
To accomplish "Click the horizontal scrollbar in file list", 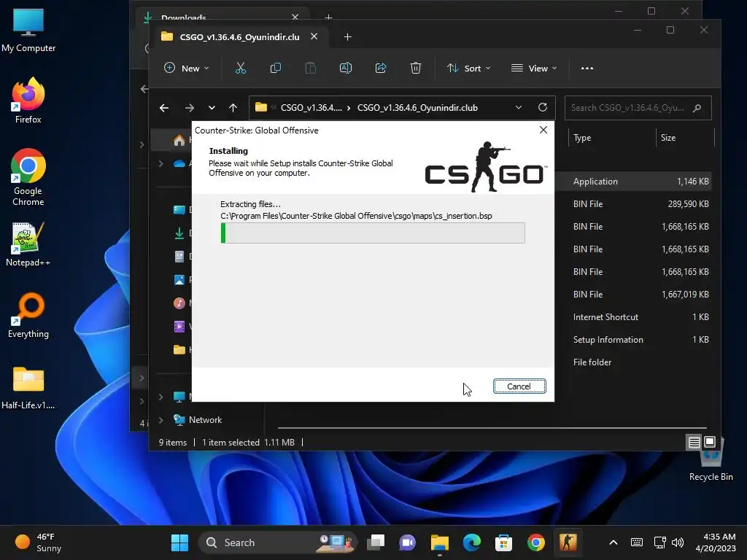I will pos(492,428).
